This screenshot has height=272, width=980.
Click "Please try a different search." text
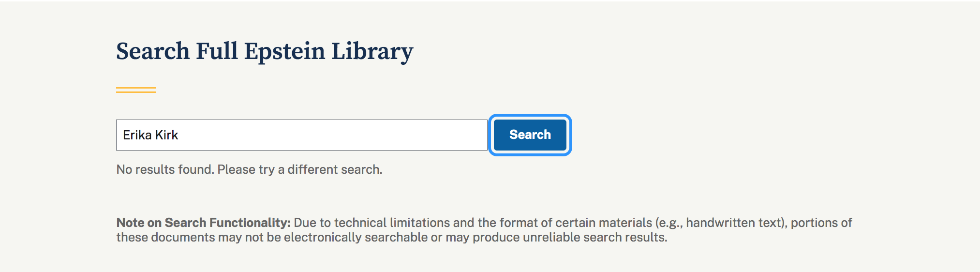click(300, 169)
